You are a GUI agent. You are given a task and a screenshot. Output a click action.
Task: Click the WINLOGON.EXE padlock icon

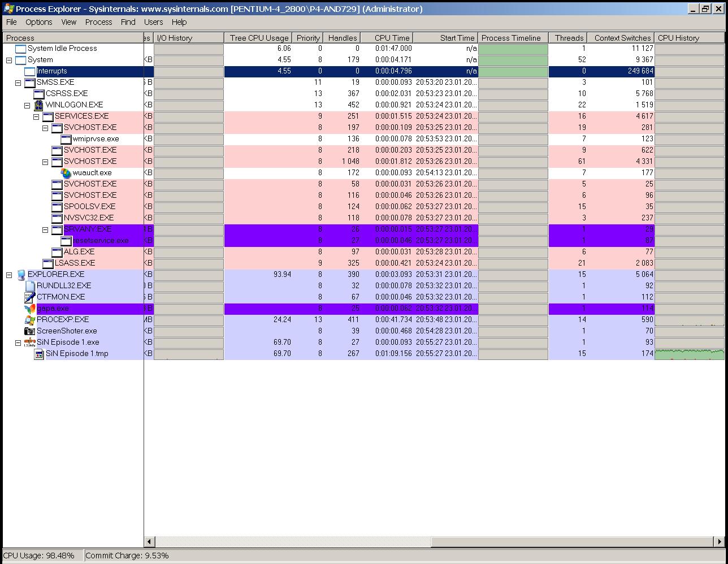coord(38,105)
